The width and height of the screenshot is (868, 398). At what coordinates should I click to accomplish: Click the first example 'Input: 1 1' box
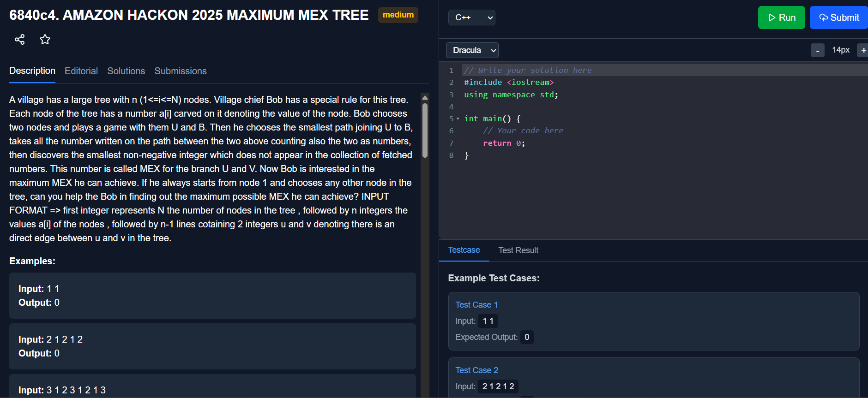click(212, 296)
